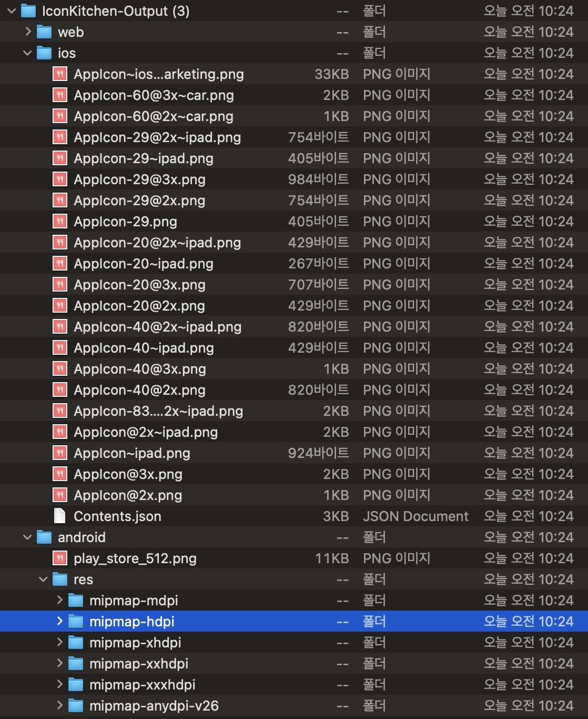Image resolution: width=588 pixels, height=719 pixels.
Task: Select the AppIcon-40@3x.png file icon
Action: 60,369
